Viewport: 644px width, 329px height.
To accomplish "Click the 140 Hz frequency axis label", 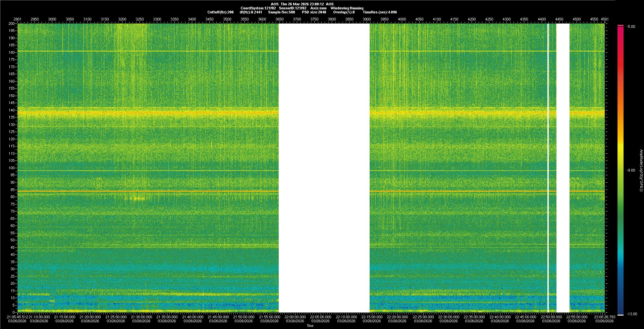I will tap(12, 110).
